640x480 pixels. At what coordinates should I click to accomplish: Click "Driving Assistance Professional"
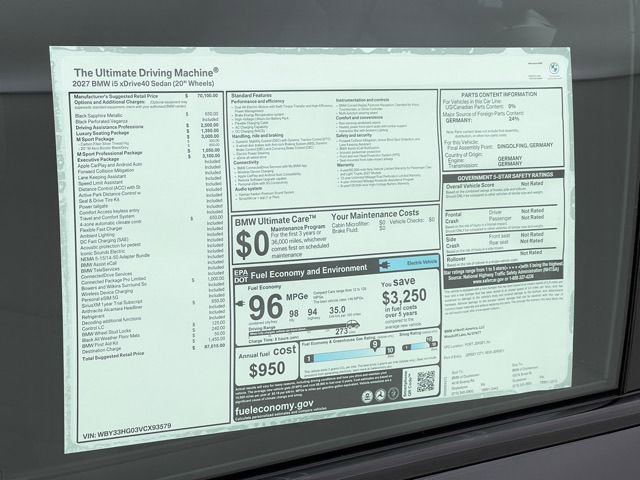[x=109, y=127]
